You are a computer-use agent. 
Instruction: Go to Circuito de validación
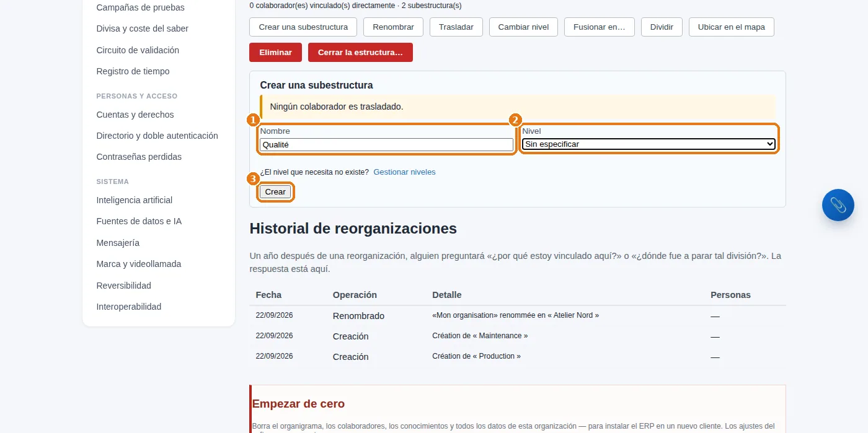tap(138, 50)
